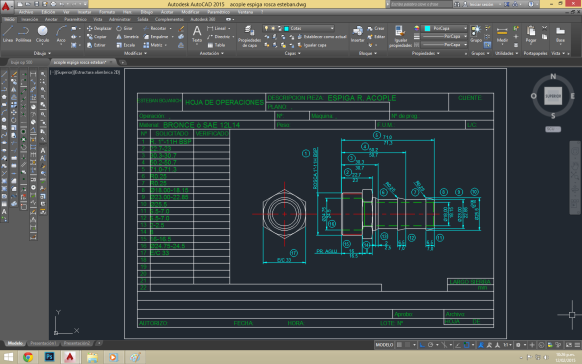Toggle polar tracking in status bar

(x=431, y=345)
